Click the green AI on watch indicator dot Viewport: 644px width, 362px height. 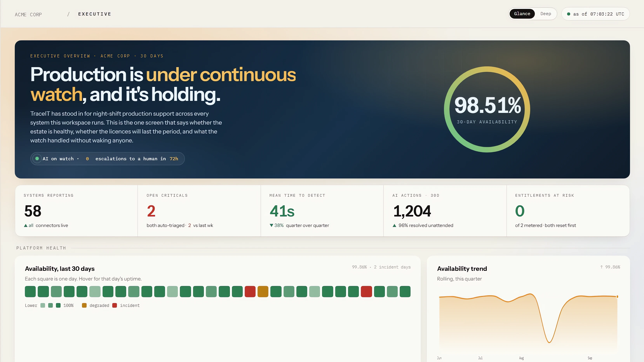click(37, 158)
